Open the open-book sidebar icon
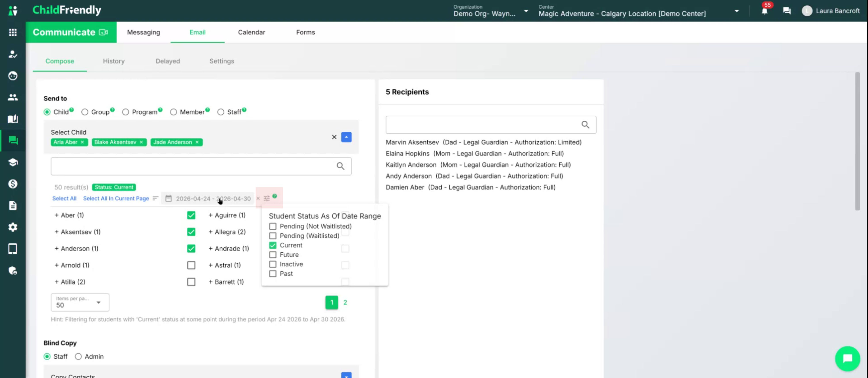Image resolution: width=868 pixels, height=378 pixels. click(x=13, y=119)
